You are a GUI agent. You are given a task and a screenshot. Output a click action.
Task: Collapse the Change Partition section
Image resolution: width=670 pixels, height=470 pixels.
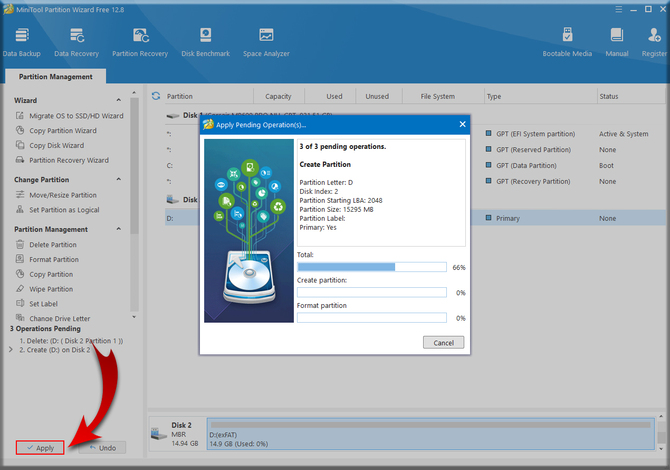point(118,179)
